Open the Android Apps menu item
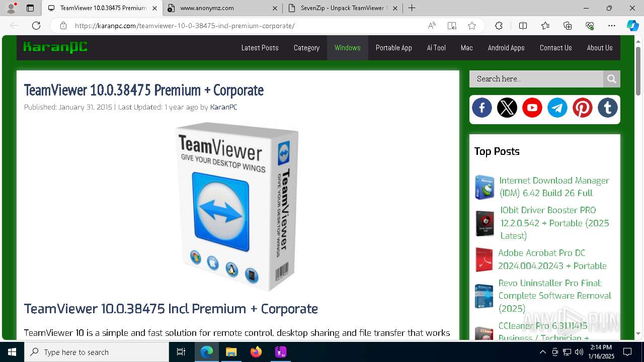This screenshot has width=644, height=362. tap(506, 48)
